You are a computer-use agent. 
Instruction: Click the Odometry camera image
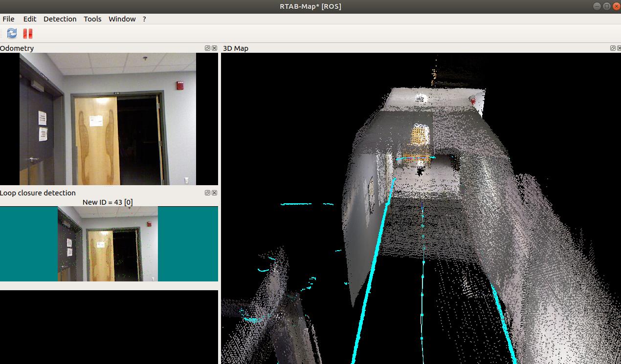tap(108, 119)
